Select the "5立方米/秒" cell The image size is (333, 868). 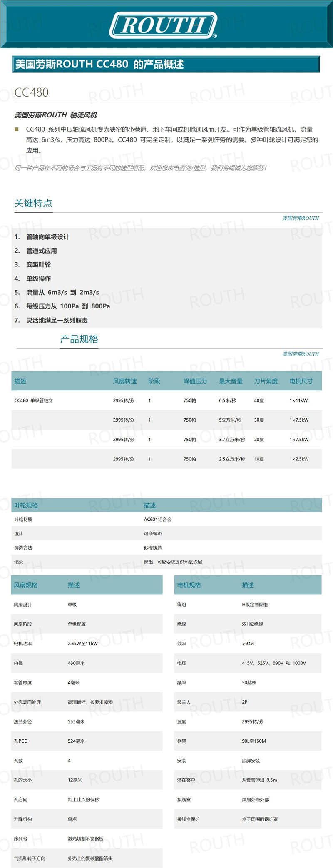point(230,420)
